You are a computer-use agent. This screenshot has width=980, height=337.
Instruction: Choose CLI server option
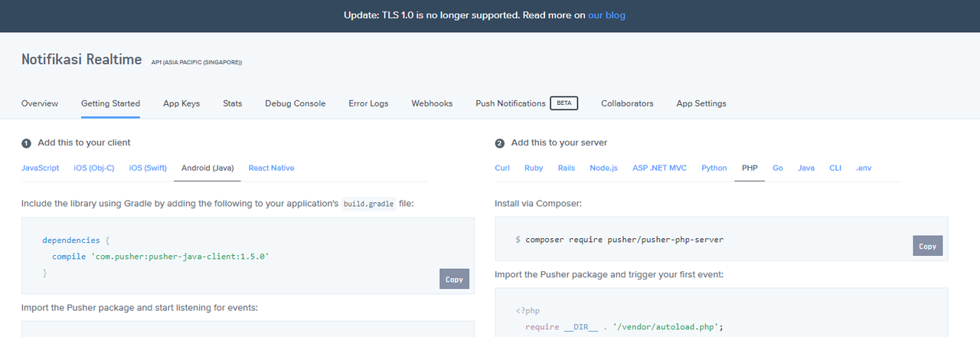[x=835, y=168]
